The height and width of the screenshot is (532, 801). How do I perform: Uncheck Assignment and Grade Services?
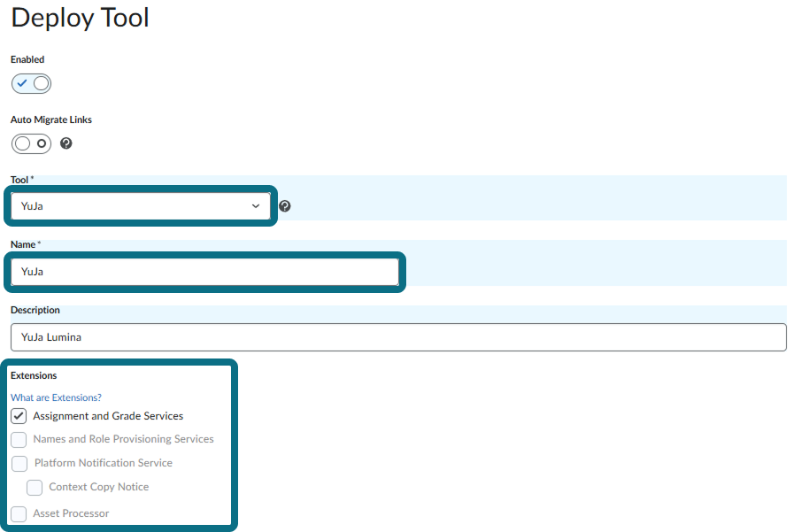(19, 416)
